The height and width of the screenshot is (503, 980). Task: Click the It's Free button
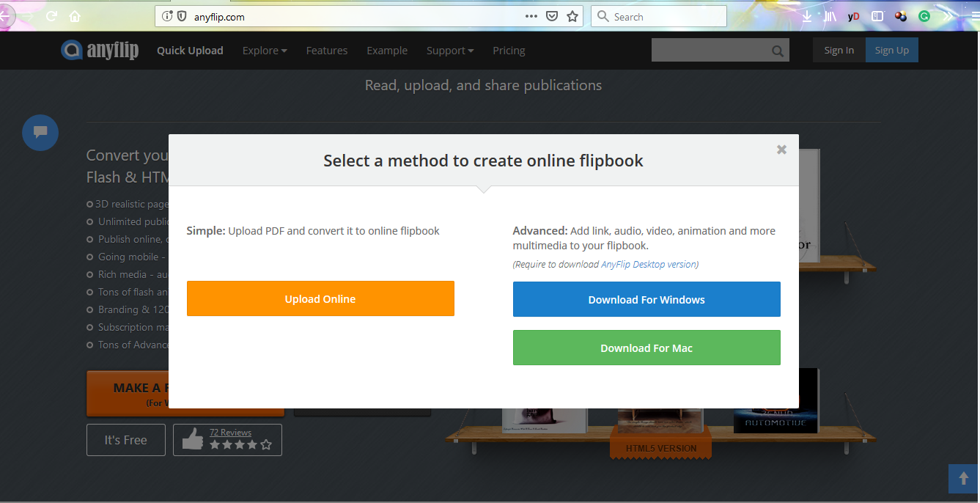tap(125, 440)
